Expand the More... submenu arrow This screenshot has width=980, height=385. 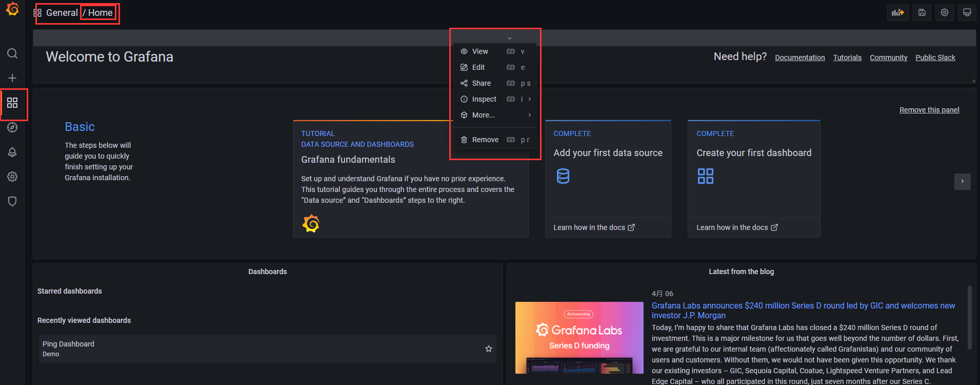point(530,115)
